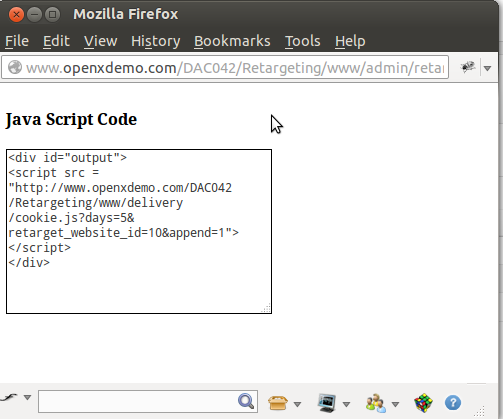This screenshot has height=419, width=503.
Task: Expand dropdown arrow next to box icon
Action: (297, 404)
